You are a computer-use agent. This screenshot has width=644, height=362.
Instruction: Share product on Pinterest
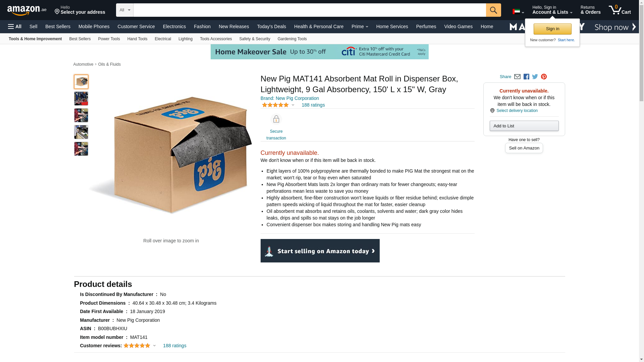pyautogui.click(x=544, y=77)
